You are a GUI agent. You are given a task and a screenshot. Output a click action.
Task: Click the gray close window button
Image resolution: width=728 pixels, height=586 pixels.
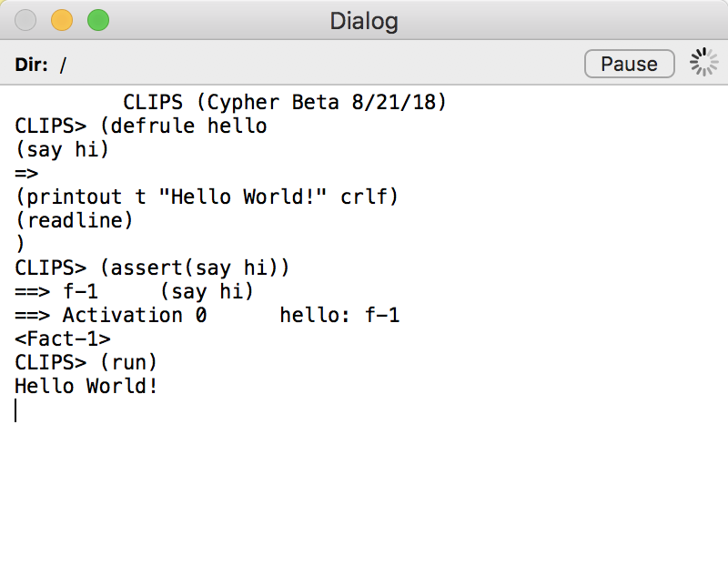(x=25, y=21)
